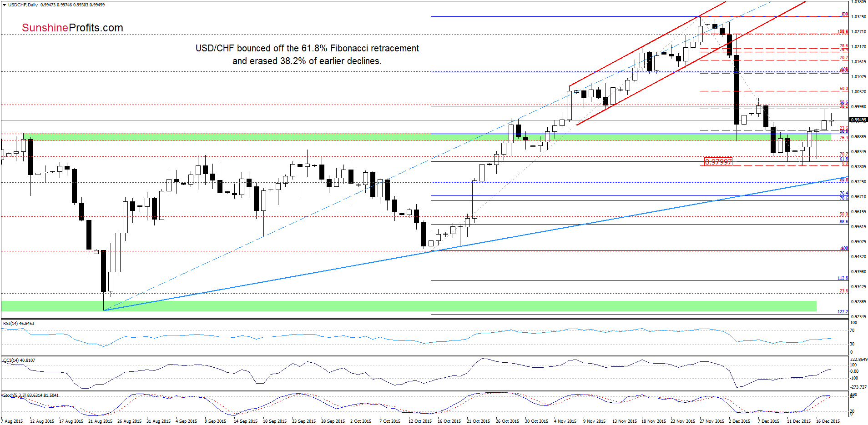Click the 70 level on RSI scale

[x=853, y=330]
